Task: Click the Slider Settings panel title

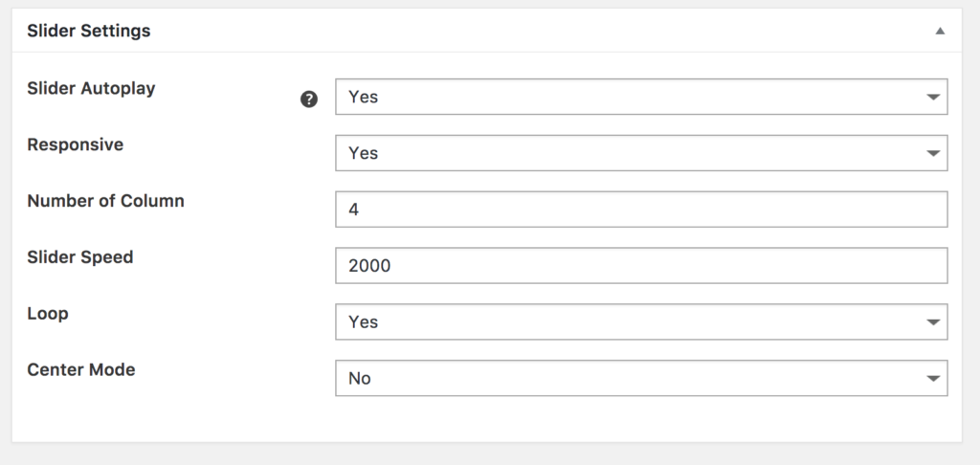Action: 89,31
